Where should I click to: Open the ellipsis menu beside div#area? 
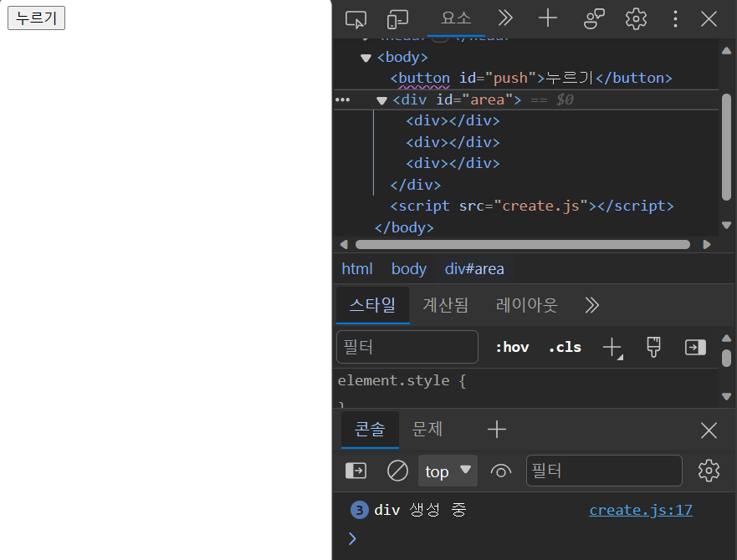point(343,99)
